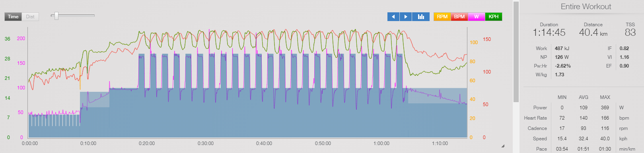Screen dimensions: 644x153
Task: Click the Entire Workout heading
Action: point(586,7)
